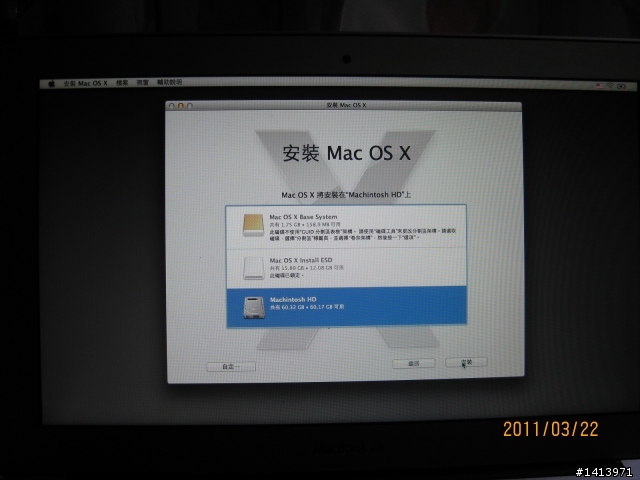Click the battery status icon
640x480 pixels.
pos(621,86)
